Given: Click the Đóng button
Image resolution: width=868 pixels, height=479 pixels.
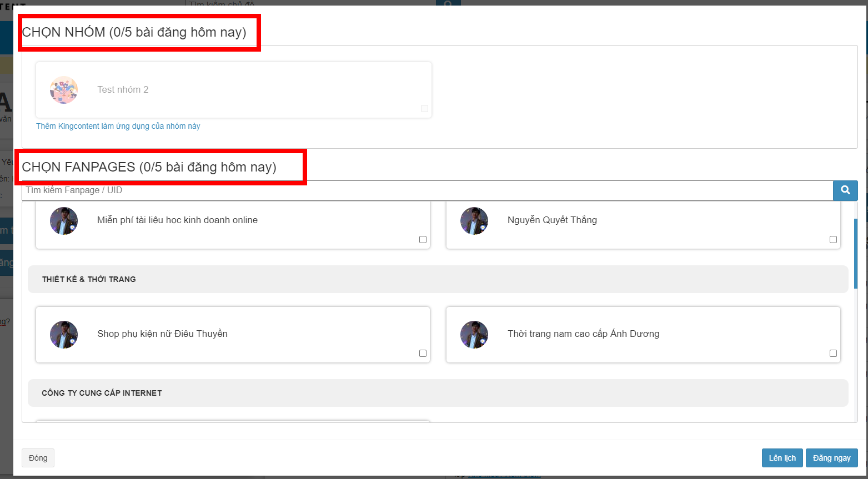Looking at the screenshot, I should click(x=38, y=458).
